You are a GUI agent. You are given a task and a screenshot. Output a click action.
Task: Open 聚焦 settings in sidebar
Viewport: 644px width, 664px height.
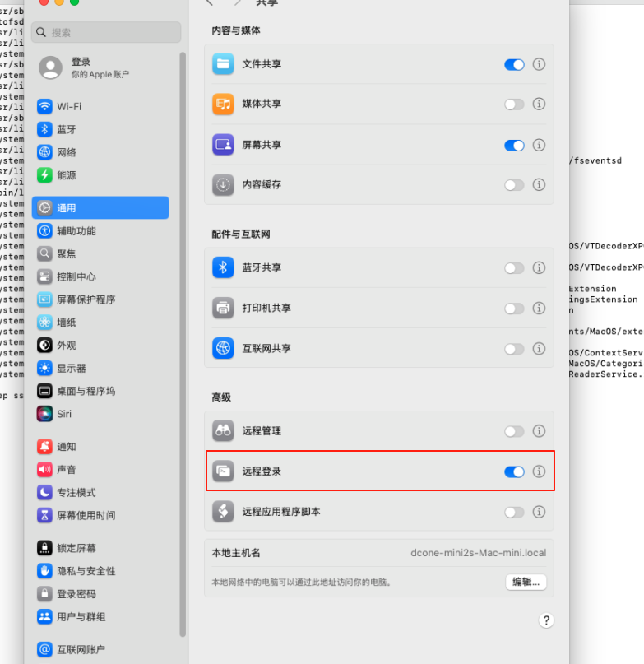pos(100,253)
